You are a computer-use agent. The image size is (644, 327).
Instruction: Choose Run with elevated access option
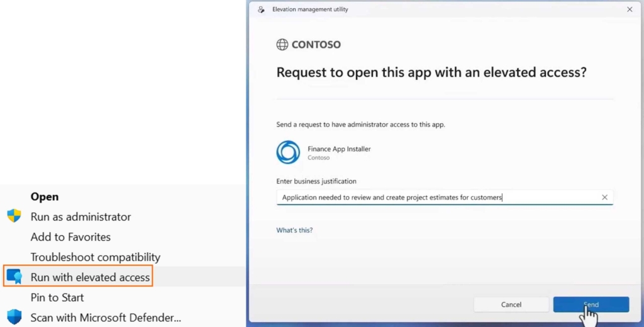tap(90, 277)
